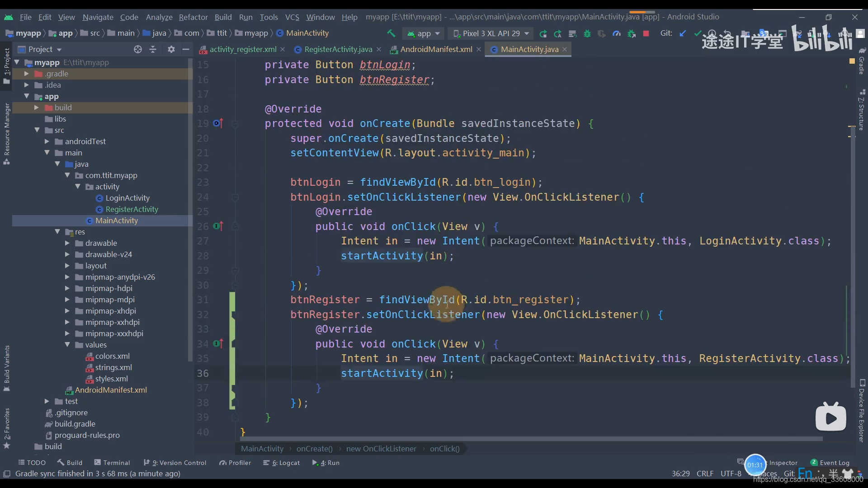The width and height of the screenshot is (868, 488).
Task: Open the Event Log tool window
Action: click(x=830, y=463)
